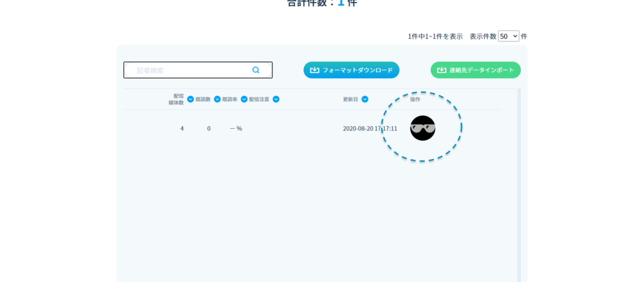
Task: Click the magnifier search icon
Action: [x=256, y=70]
